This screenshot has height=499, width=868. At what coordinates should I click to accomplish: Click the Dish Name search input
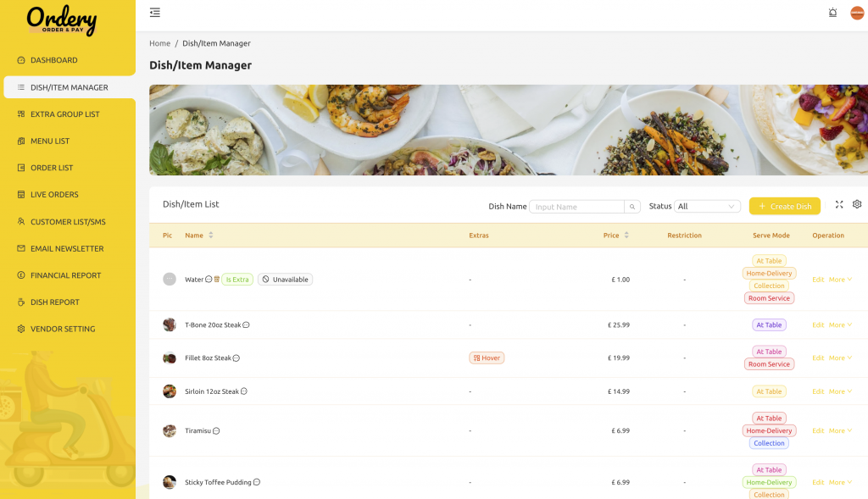pyautogui.click(x=576, y=207)
